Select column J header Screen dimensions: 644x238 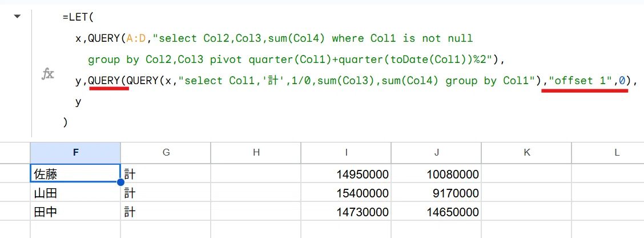coord(437,153)
